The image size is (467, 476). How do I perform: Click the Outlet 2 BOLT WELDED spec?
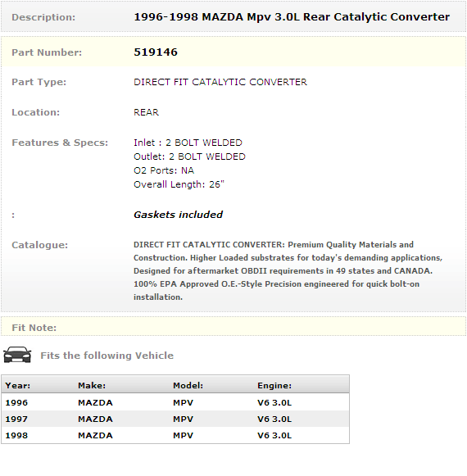click(189, 156)
